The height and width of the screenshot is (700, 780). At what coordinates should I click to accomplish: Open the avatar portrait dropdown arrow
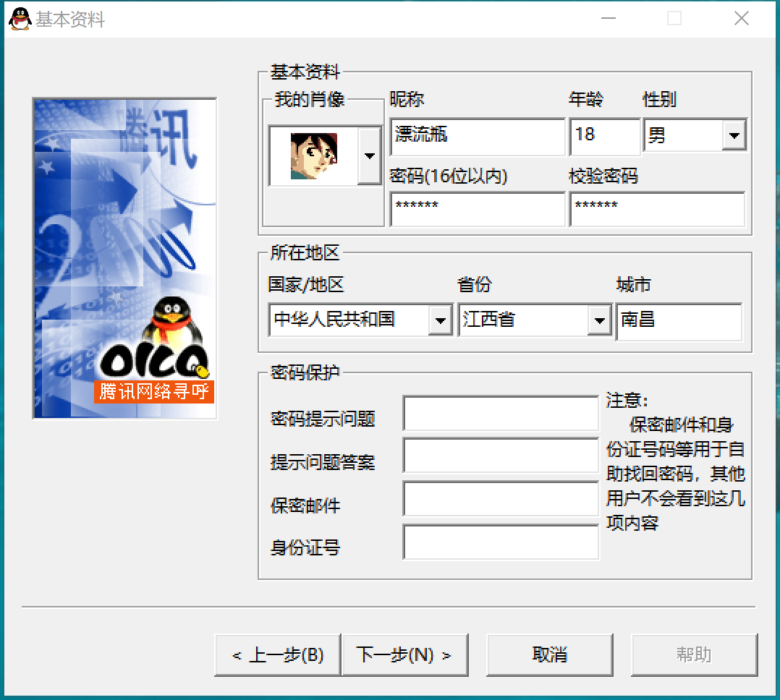click(x=370, y=155)
